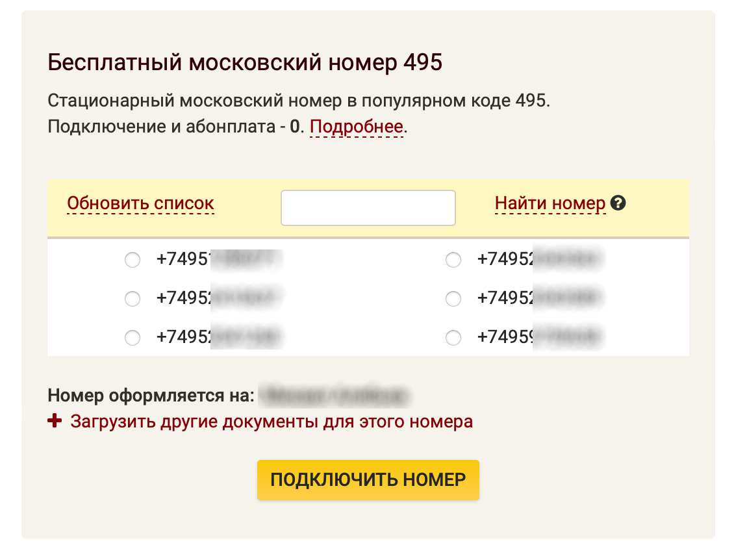Viewport: 734px width, 560px height.
Task: Choose the middle radio button in left column
Action: [x=132, y=299]
